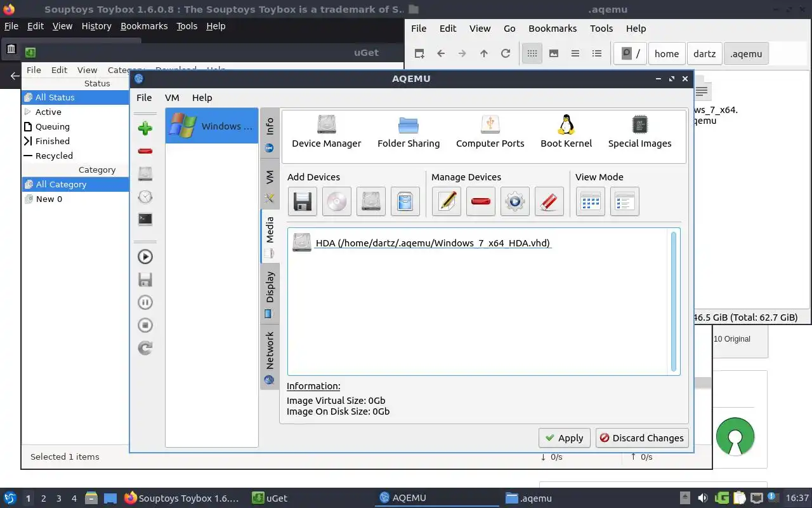
Task: Click new tab icon in file manager toolbar
Action: 419,53
